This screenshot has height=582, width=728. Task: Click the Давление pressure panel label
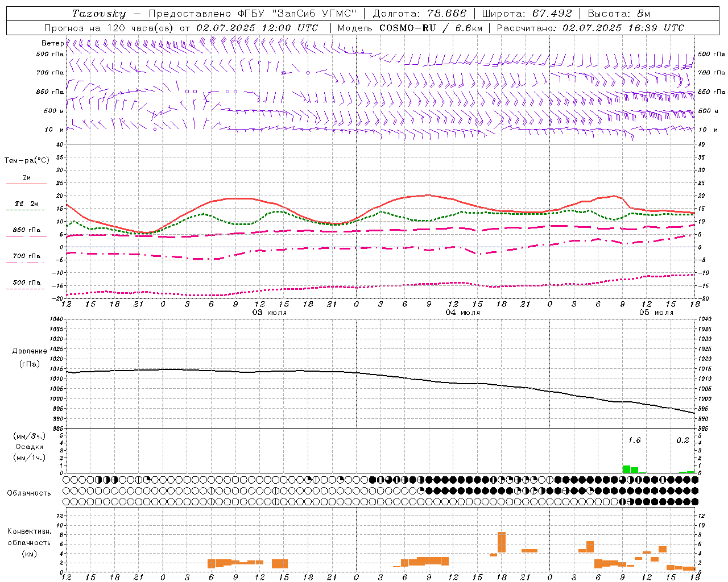tap(30, 351)
